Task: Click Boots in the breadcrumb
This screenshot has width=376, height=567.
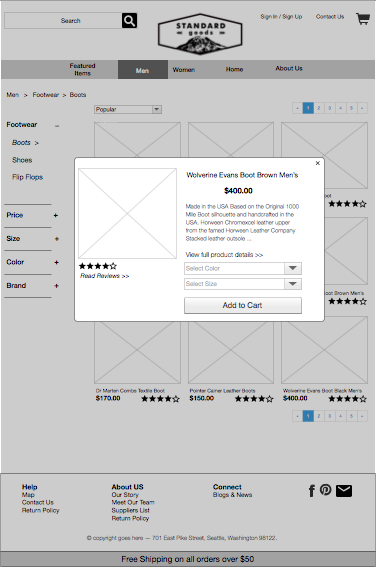Action: pyautogui.click(x=78, y=95)
